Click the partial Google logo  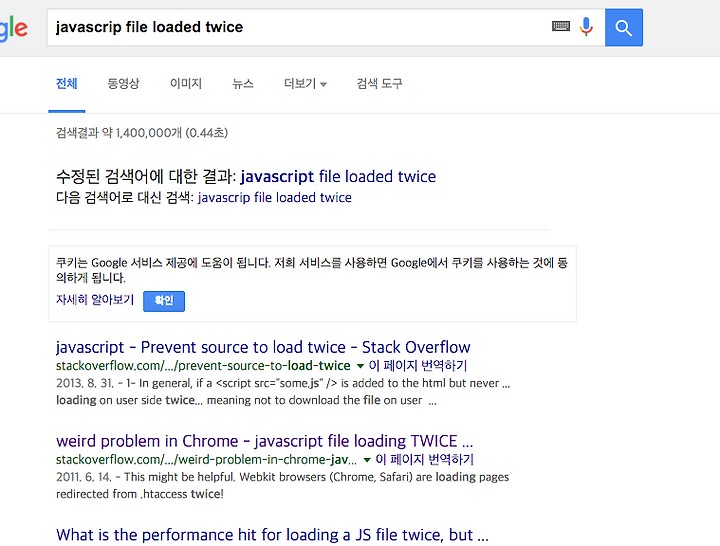[14, 28]
